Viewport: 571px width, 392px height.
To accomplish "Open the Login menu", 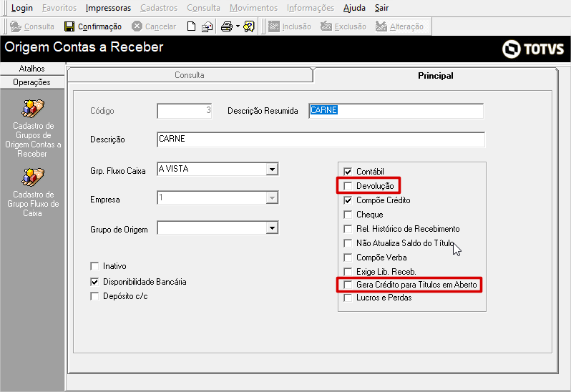I will click(22, 8).
